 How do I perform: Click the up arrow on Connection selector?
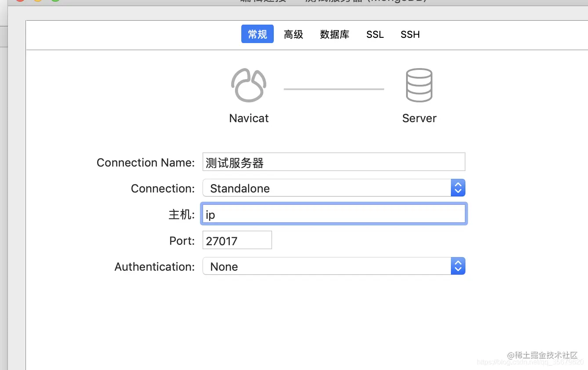point(457,185)
